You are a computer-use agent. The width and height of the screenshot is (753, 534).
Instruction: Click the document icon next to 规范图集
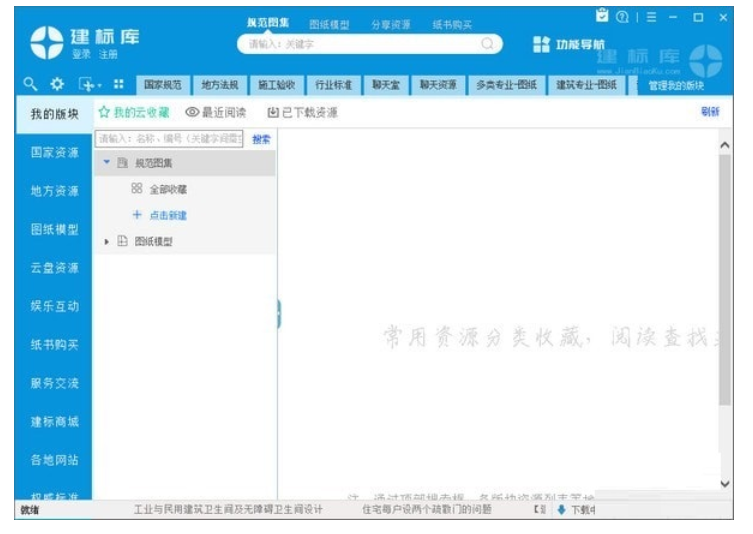[x=122, y=163]
